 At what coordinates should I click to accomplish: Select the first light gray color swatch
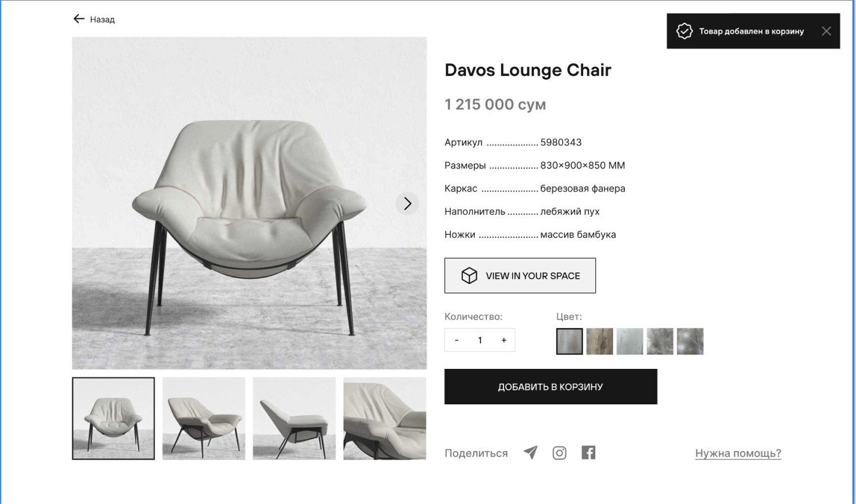pos(570,341)
